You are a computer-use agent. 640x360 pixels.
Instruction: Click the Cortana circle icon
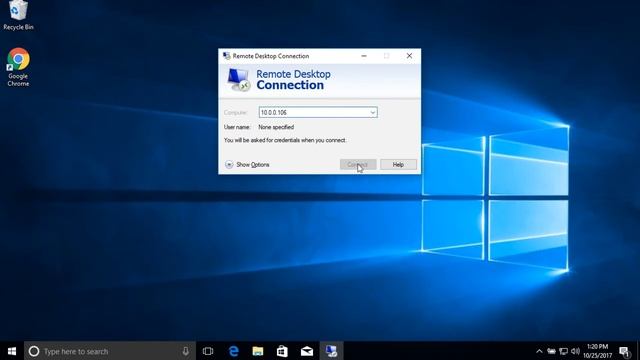coord(34,351)
